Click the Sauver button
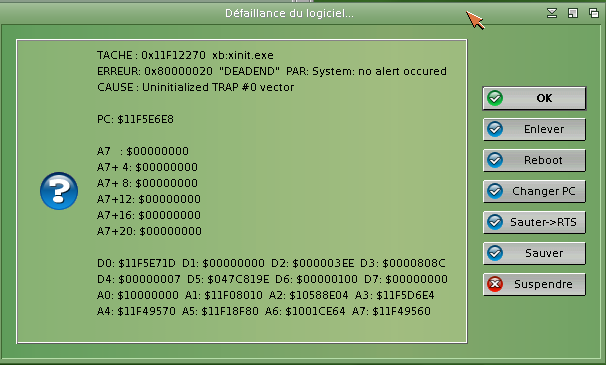Image resolution: width=606 pixels, height=365 pixels. 534,253
